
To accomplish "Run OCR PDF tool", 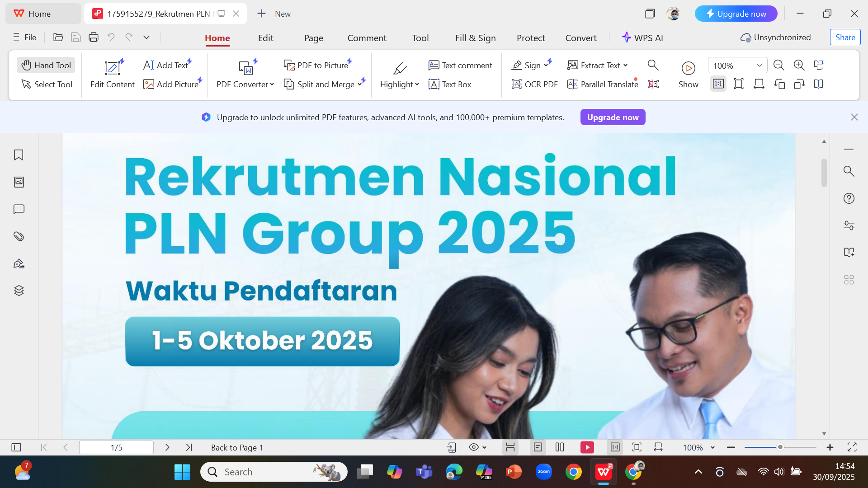I will 534,84.
